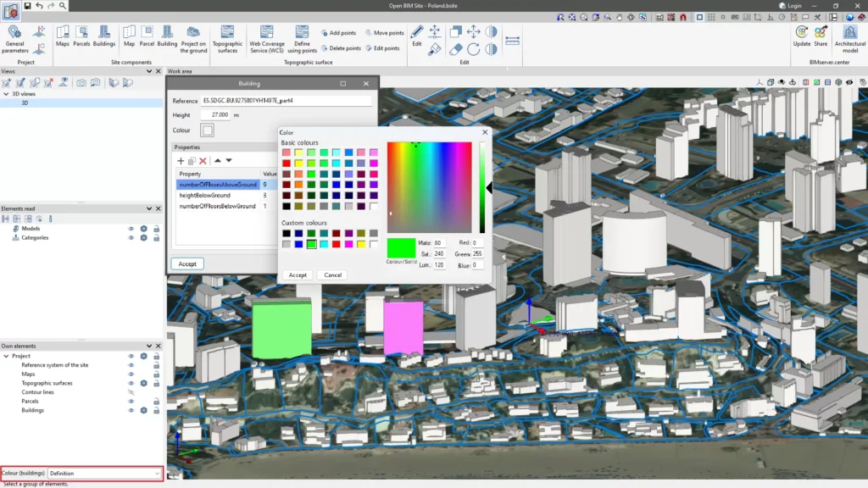This screenshot has height=488, width=868.
Task: Click Cancel in the Color dialog
Action: click(332, 275)
